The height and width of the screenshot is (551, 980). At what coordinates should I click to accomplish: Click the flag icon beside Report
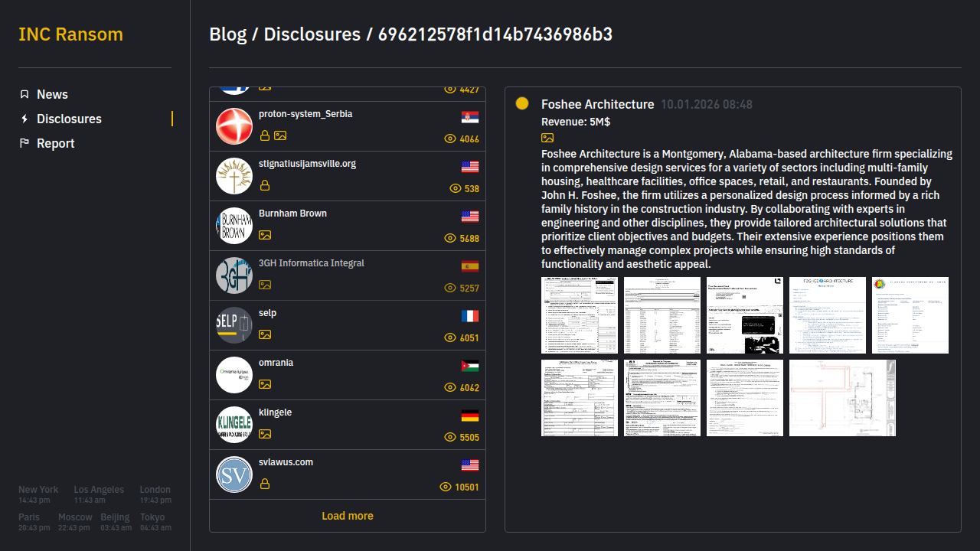point(24,143)
